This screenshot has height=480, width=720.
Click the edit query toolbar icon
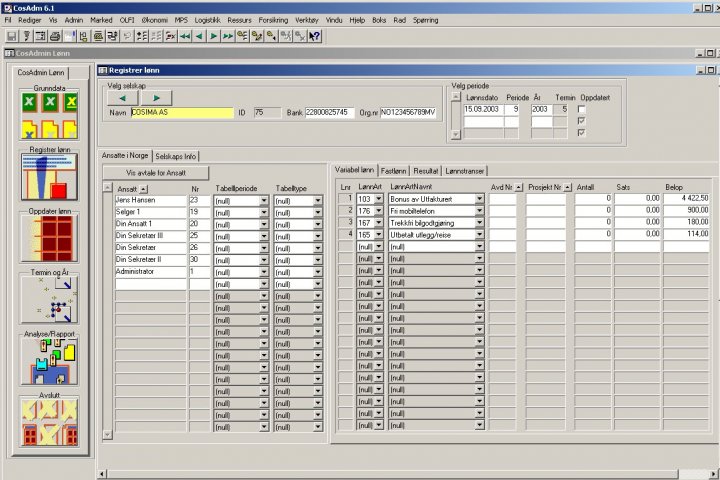(x=257, y=36)
